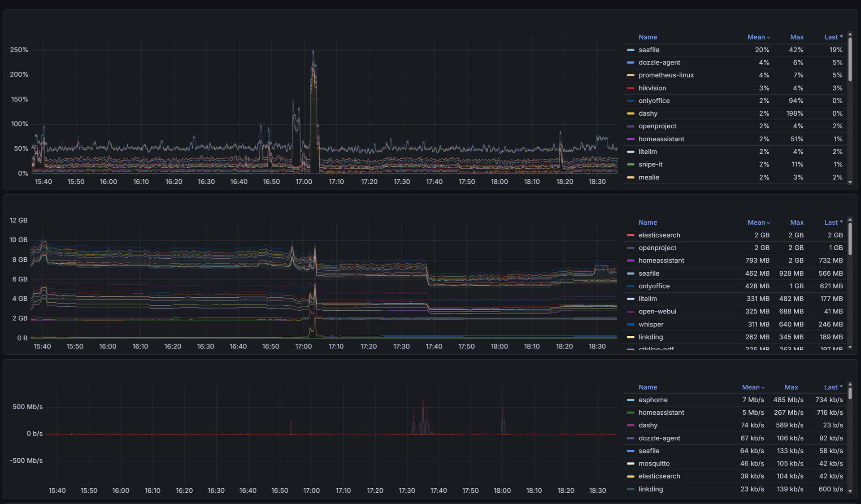Viewport: 861px width, 504px height.
Task: Click the scrollbar in the memory legend
Action: [850, 240]
